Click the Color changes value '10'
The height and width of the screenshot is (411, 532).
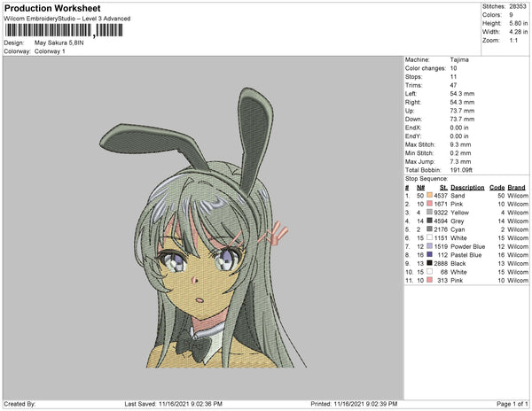click(454, 68)
